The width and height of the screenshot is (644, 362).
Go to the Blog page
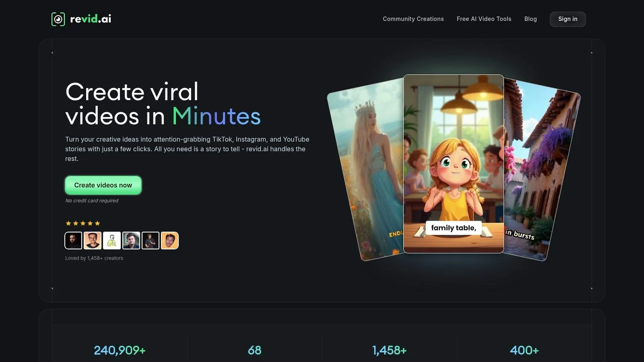click(x=530, y=19)
